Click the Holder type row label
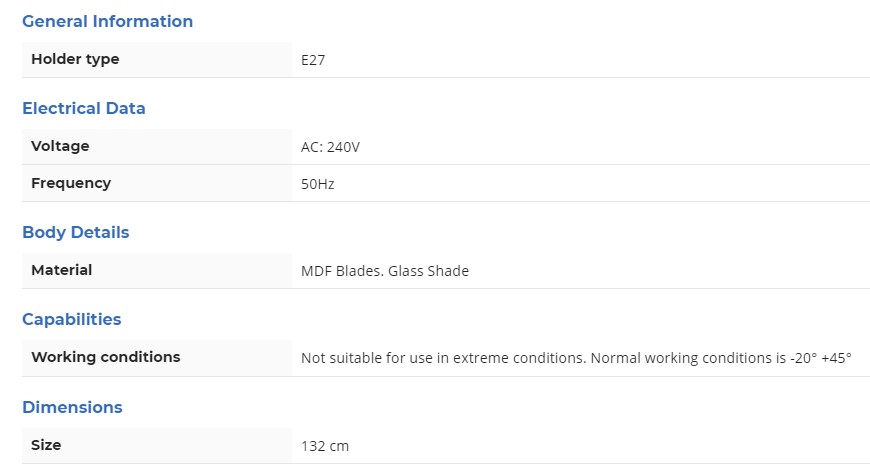 [75, 59]
